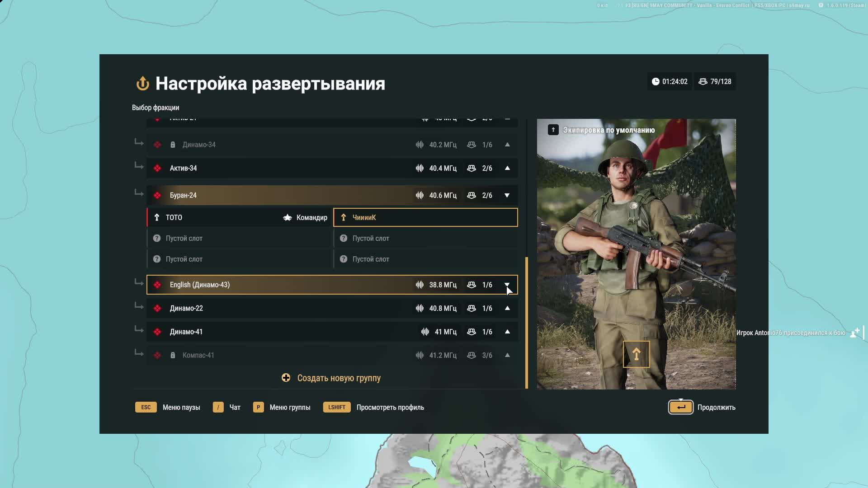
Task: Click the orange group list scrollbar
Action: click(x=527, y=323)
